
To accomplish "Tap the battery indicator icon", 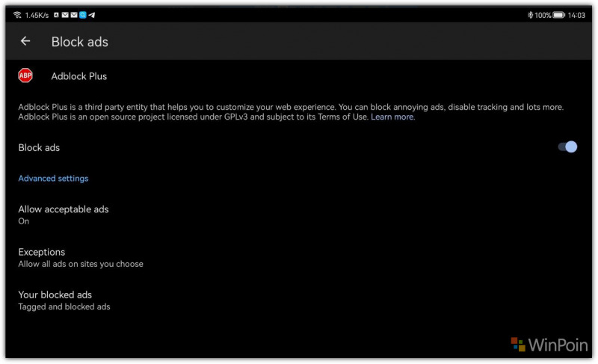I will pyautogui.click(x=558, y=15).
